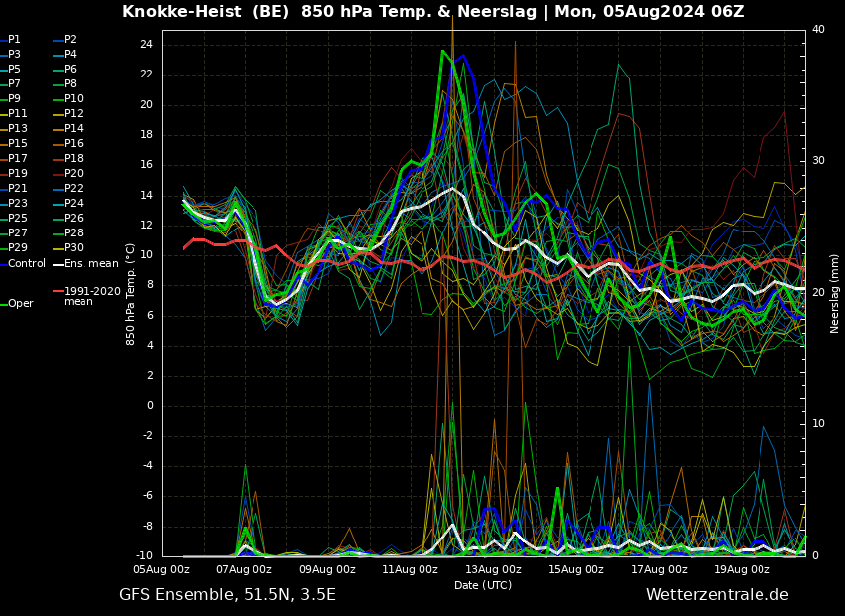845x616 pixels.
Task: Click the Control legend entry
Action: point(27,264)
